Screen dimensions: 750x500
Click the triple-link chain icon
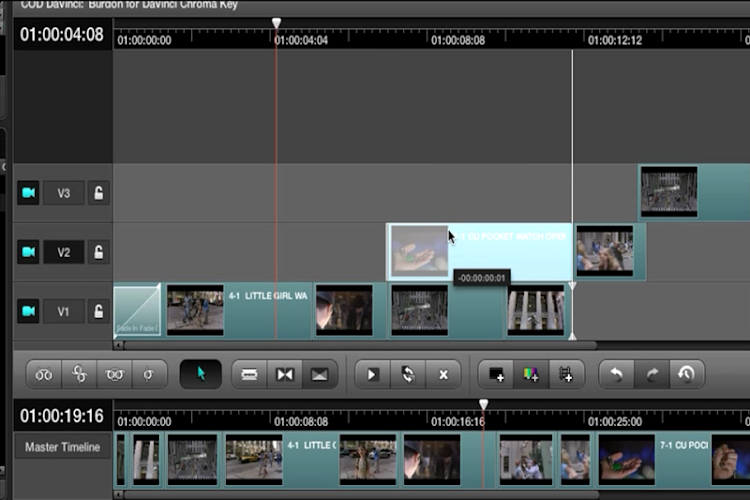point(114,374)
